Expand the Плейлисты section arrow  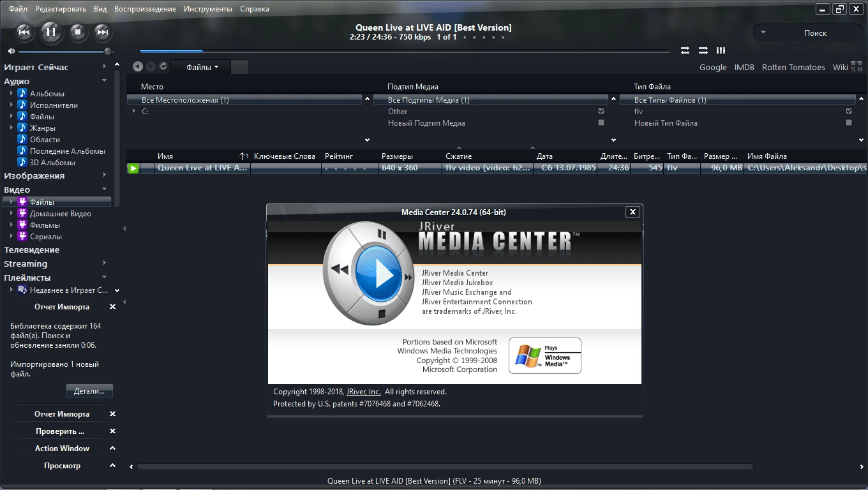tap(105, 278)
